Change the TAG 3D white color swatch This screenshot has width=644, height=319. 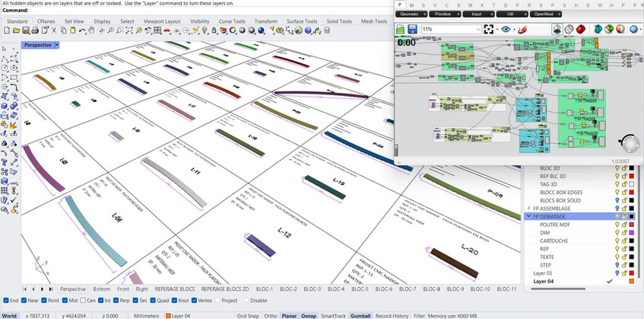[x=632, y=184]
